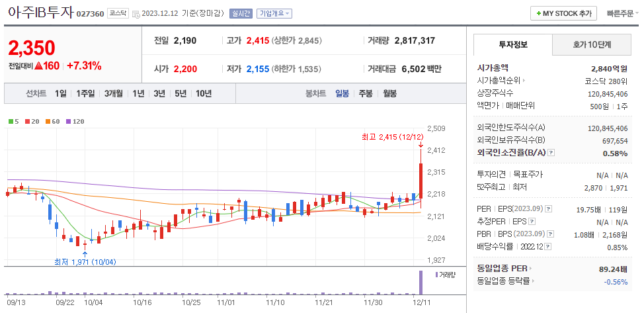
Task: Select the 1주일 line chart range
Action: click(85, 93)
